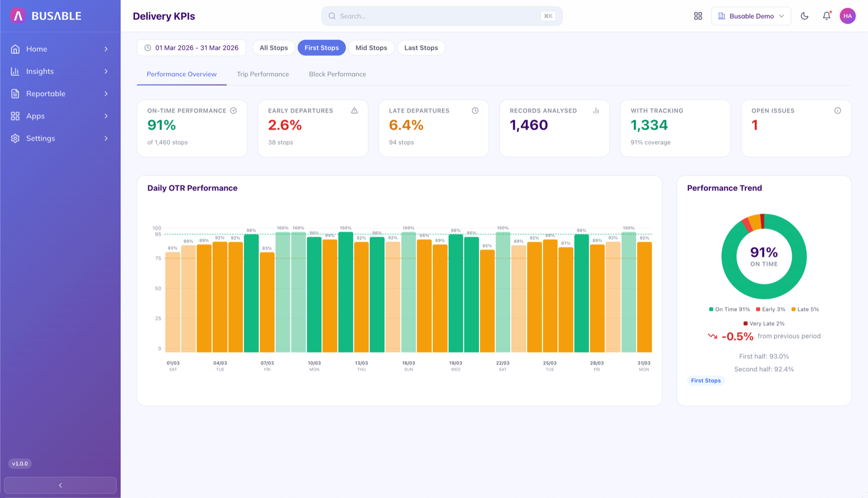Image resolution: width=868 pixels, height=498 pixels.
Task: Click the green On Time legend swatch
Action: [x=711, y=310]
